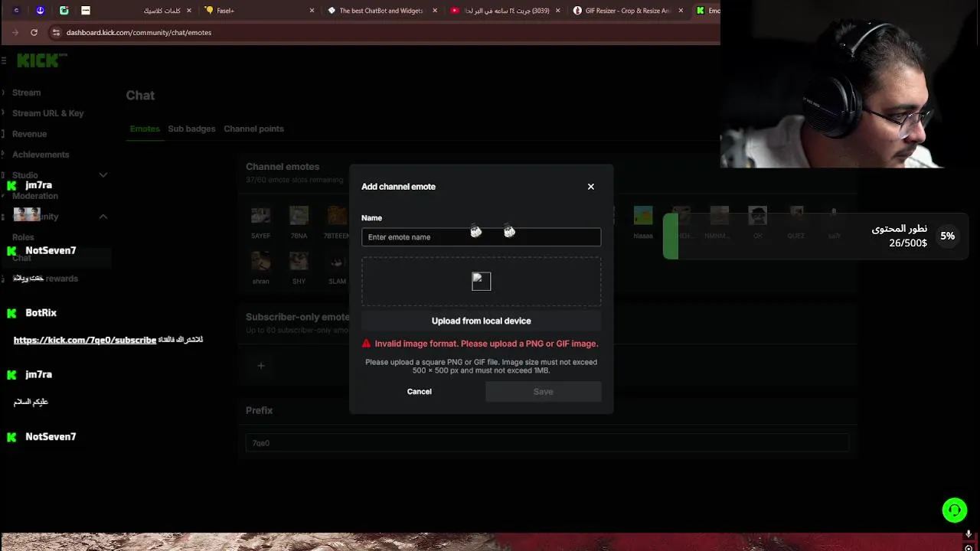Screen dimensions: 980x551
Task: Close the YouTube (3039) tab
Action: click(557, 11)
